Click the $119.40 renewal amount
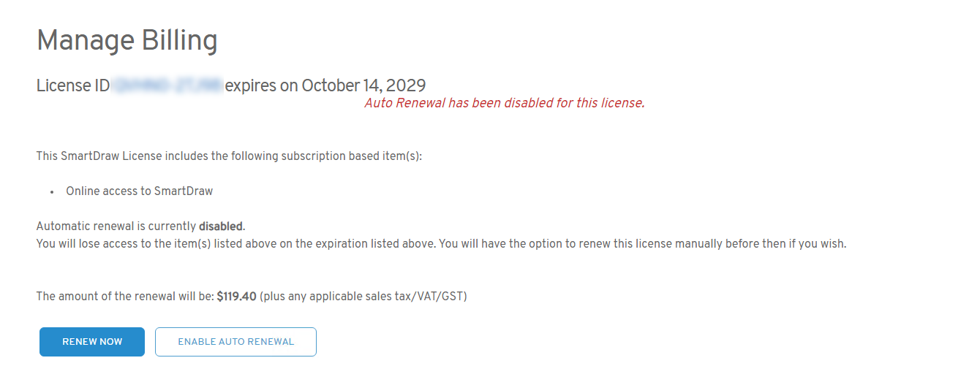This screenshot has height=366, width=980. point(236,296)
